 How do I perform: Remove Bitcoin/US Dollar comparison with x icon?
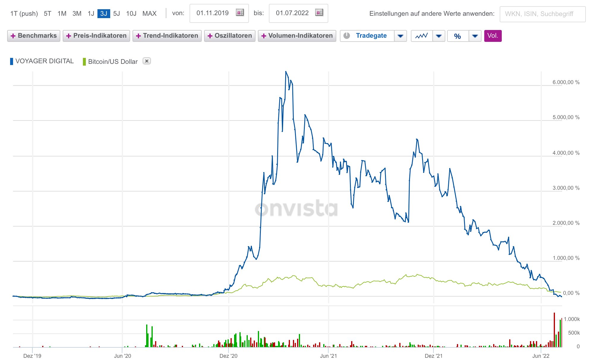(147, 61)
